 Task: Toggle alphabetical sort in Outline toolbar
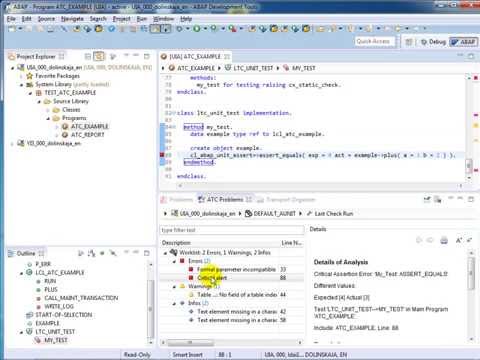[x=91, y=253]
